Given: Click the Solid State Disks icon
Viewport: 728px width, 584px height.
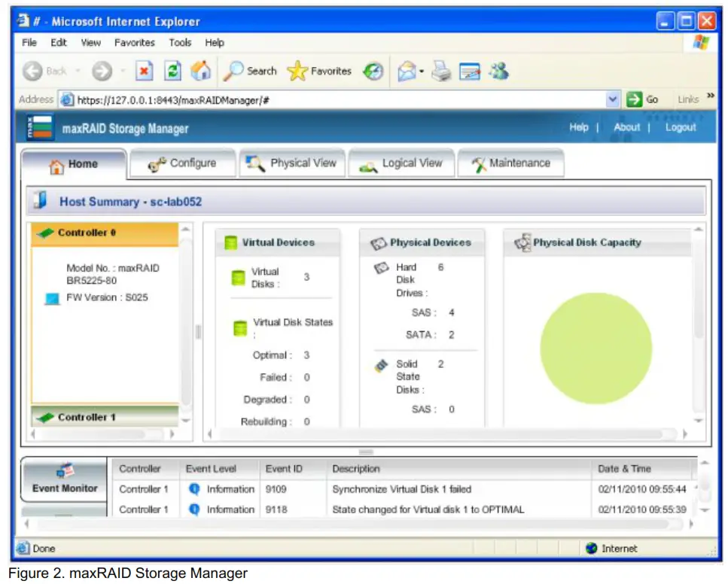Looking at the screenshot, I should pos(381,366).
